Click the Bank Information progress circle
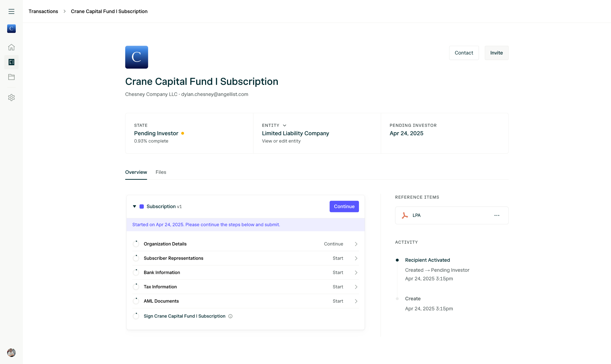611x364 pixels. click(136, 272)
